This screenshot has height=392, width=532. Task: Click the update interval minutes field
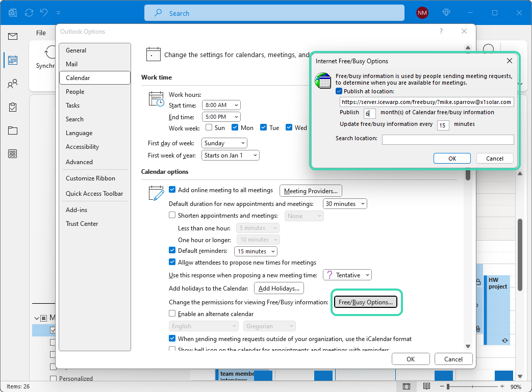point(443,125)
